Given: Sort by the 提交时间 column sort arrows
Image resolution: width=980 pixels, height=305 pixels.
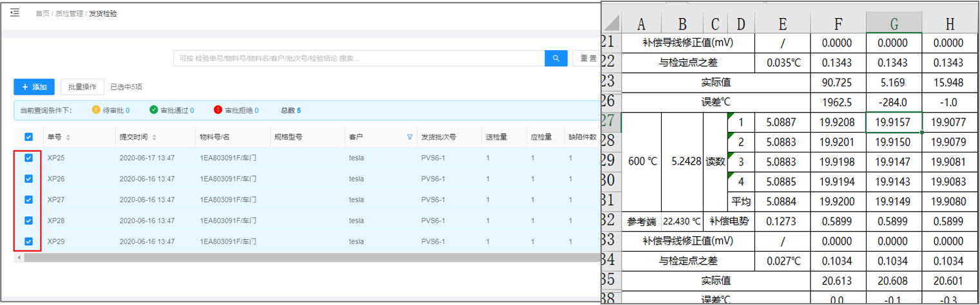Looking at the screenshot, I should click(154, 137).
